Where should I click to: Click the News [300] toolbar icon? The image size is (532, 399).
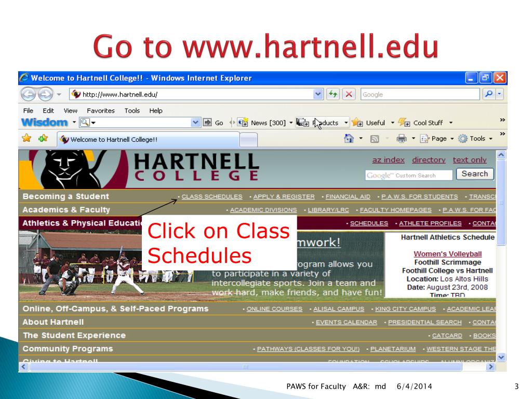pos(243,123)
